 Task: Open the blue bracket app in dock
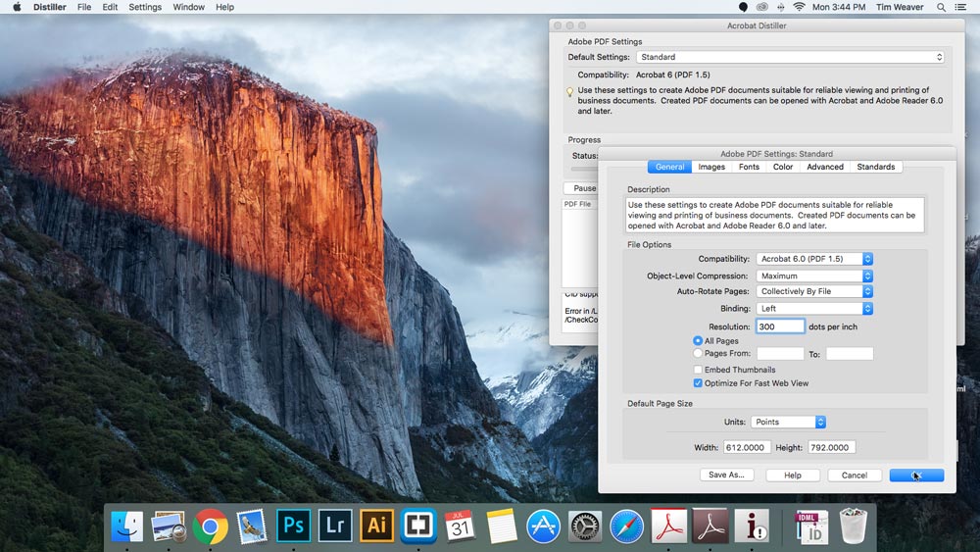pos(418,526)
